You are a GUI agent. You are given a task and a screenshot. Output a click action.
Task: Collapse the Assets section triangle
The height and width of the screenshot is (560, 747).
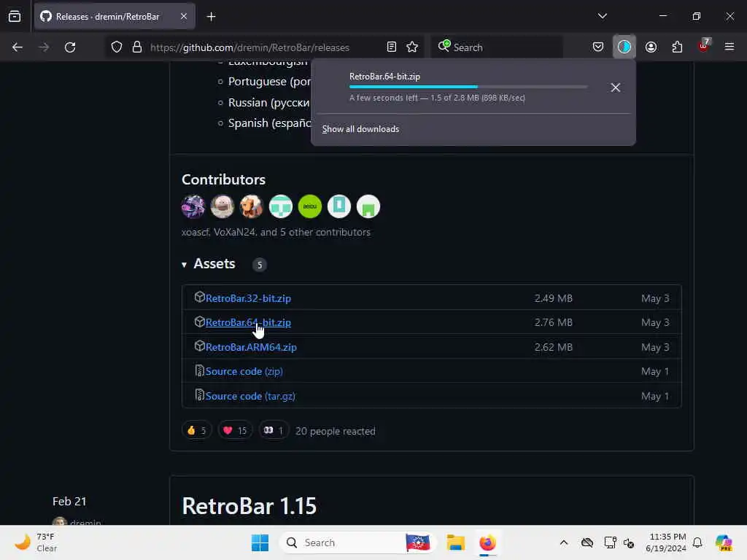[184, 265]
